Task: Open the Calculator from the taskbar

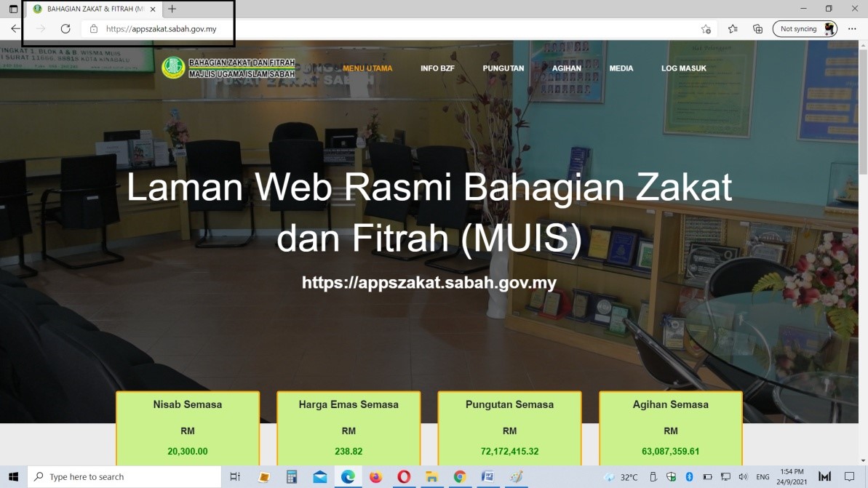Action: [x=292, y=477]
